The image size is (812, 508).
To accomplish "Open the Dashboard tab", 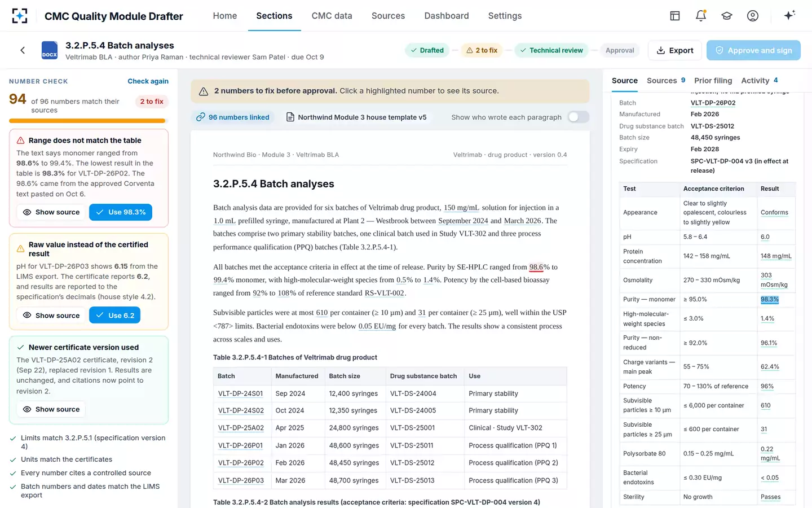I will coord(446,16).
